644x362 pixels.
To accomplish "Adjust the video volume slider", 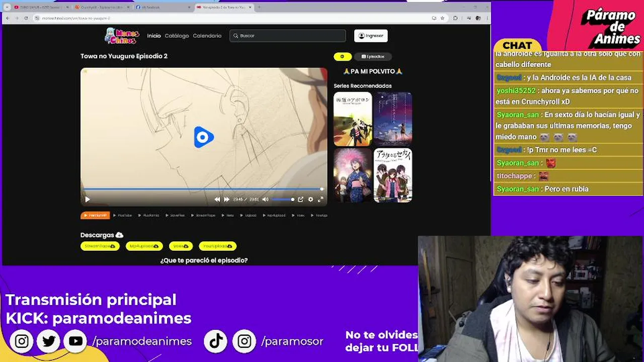I will click(x=283, y=200).
